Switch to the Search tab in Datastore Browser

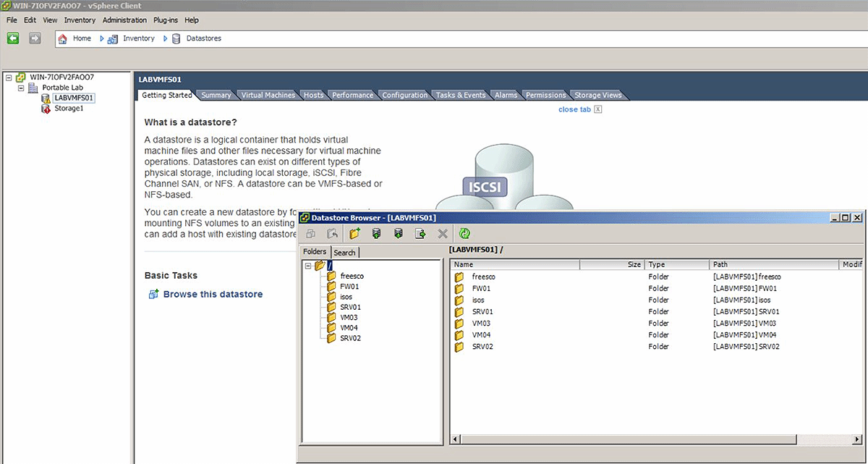[x=345, y=252]
